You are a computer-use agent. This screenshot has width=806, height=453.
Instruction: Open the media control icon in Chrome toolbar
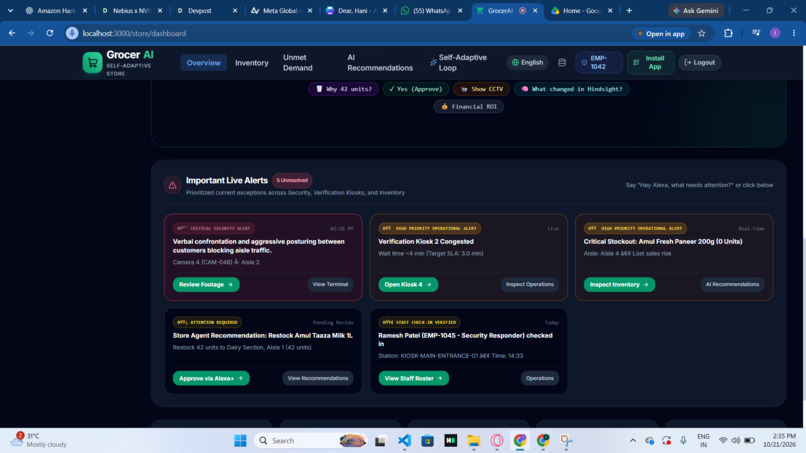[x=756, y=33]
